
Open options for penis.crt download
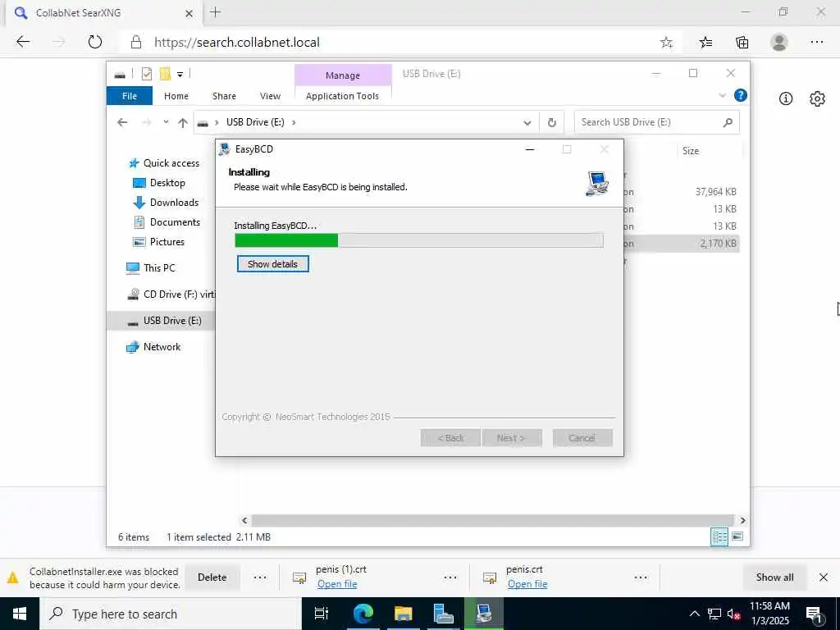tap(640, 577)
